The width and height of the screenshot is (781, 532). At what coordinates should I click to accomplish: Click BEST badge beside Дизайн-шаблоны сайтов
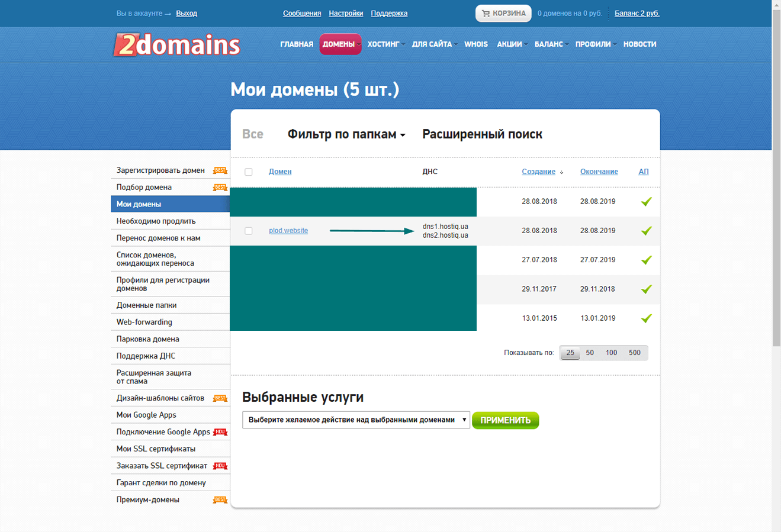click(220, 398)
